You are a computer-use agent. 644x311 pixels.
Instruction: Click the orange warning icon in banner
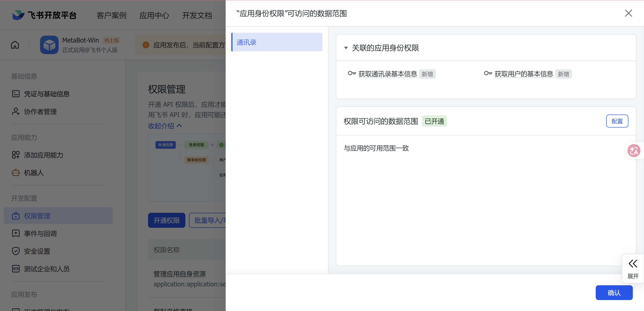point(146,45)
